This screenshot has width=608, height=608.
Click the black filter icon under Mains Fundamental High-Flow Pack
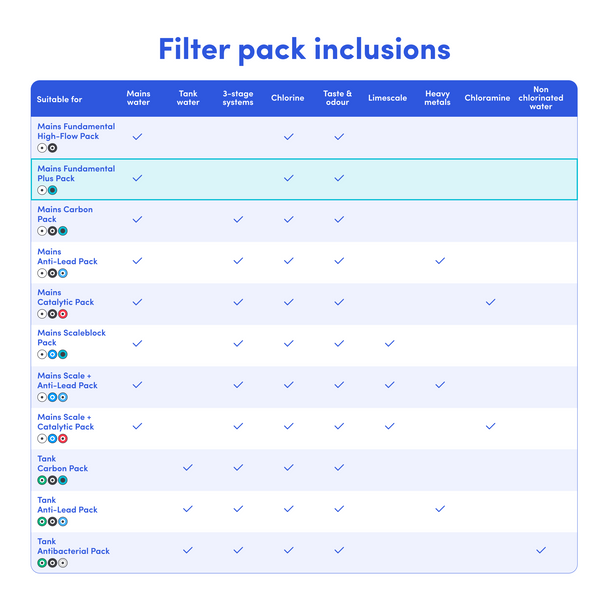point(52,148)
